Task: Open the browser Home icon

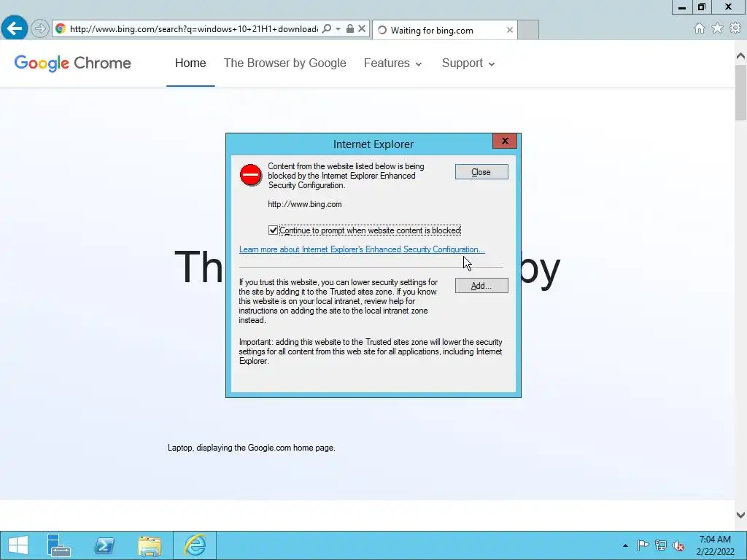Action: [699, 28]
